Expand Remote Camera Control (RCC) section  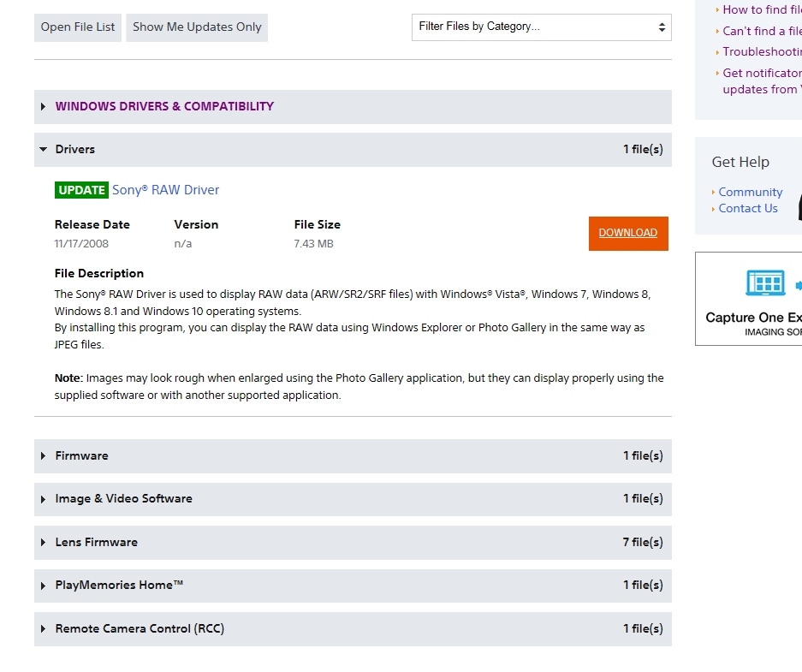(x=353, y=628)
